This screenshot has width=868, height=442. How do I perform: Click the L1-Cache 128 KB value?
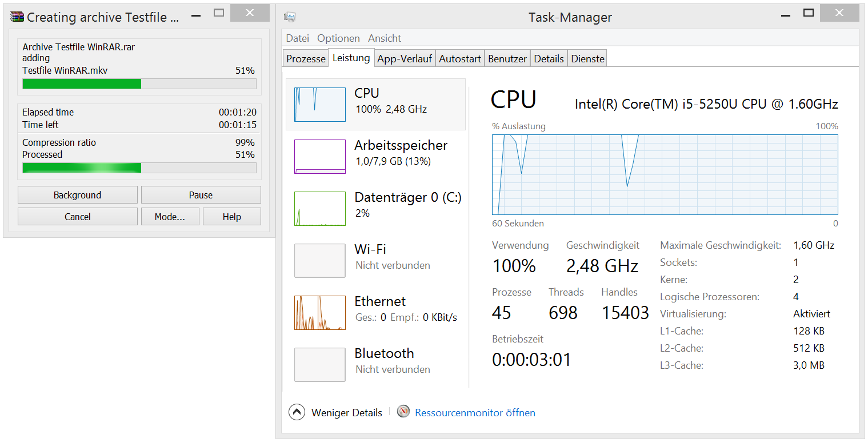tap(809, 331)
